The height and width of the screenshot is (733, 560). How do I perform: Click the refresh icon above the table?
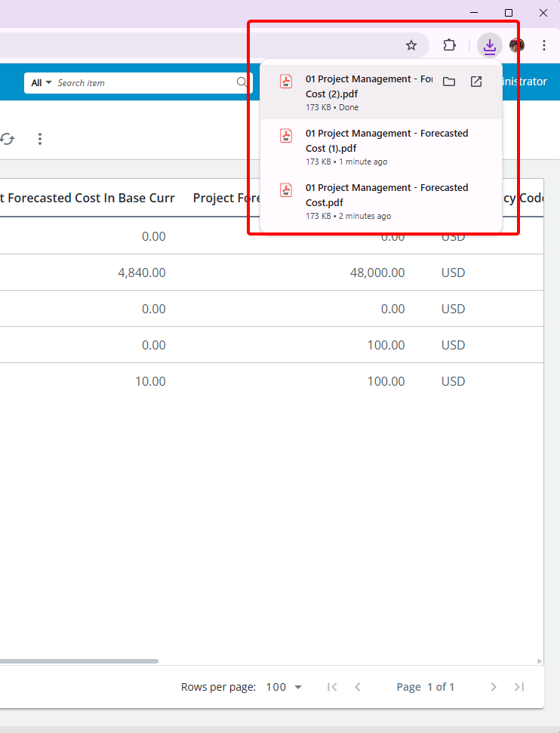click(x=8, y=139)
